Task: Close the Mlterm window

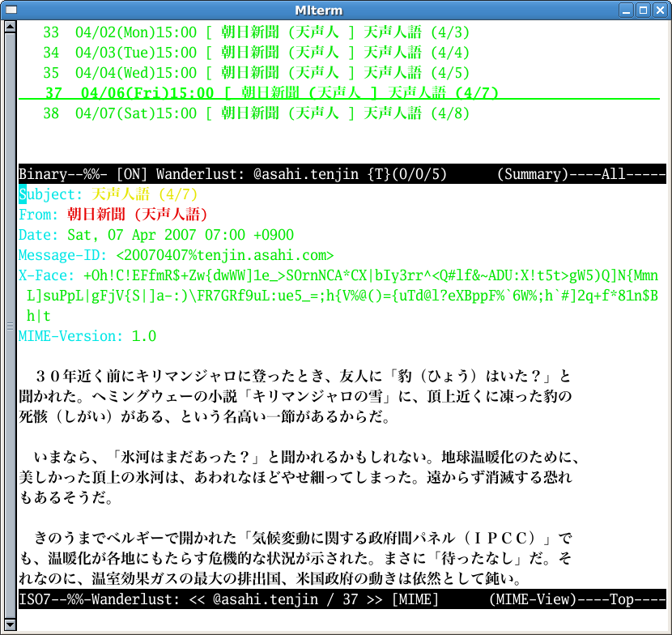Action: tap(660, 10)
